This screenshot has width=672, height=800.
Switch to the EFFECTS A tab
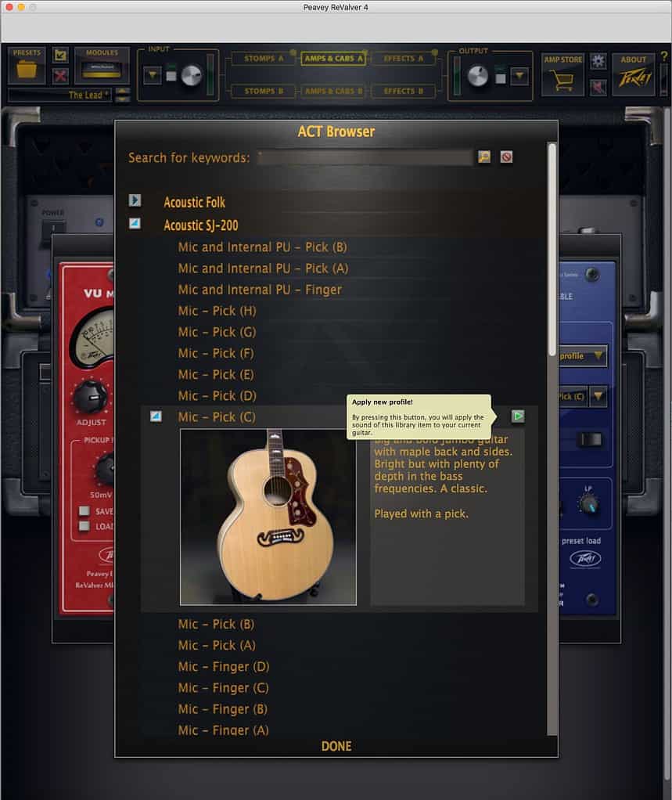click(x=404, y=59)
